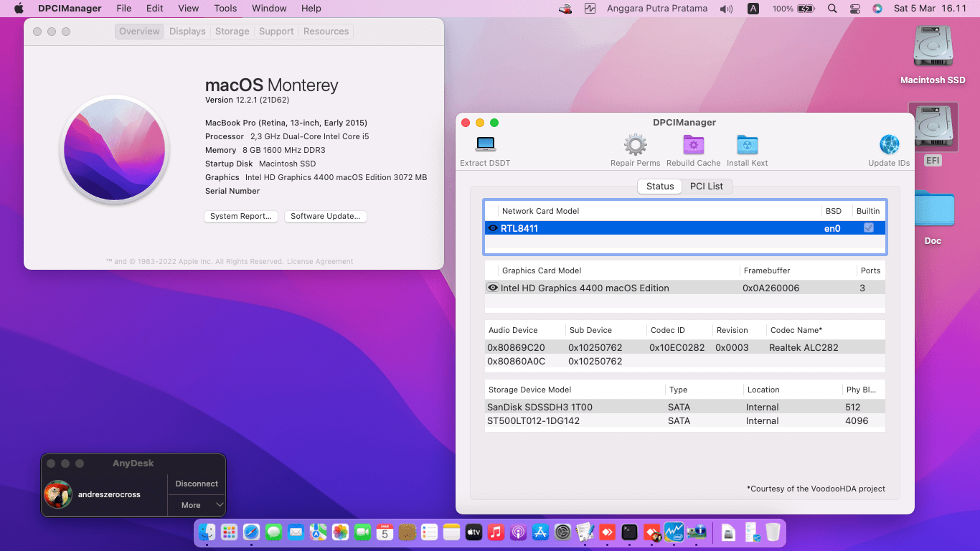Screen dimensions: 980x551
Task: Click the License Agreement link
Action: pyautogui.click(x=320, y=261)
